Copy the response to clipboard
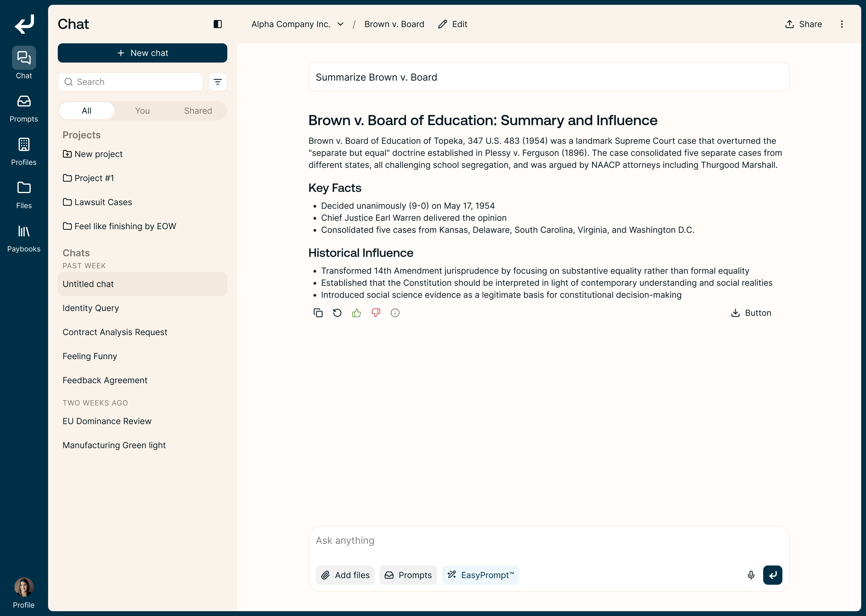The image size is (866, 616). click(318, 313)
